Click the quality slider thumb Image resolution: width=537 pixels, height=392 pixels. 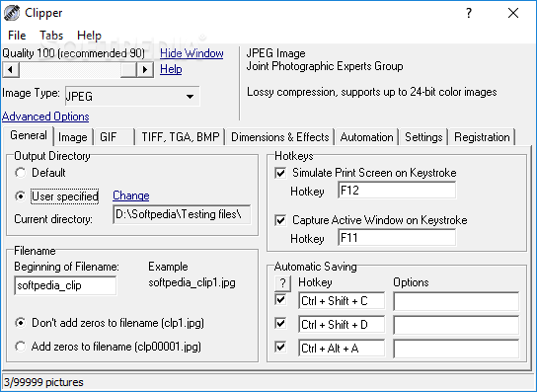[128, 70]
